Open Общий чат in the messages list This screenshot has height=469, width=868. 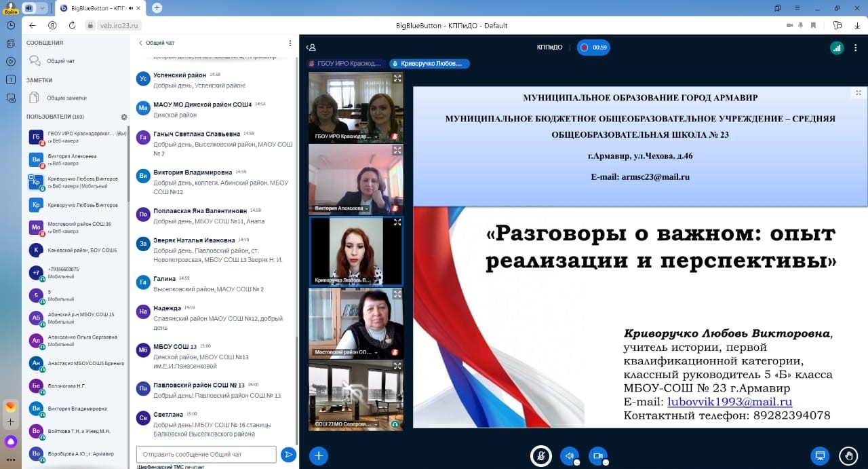[x=60, y=61]
